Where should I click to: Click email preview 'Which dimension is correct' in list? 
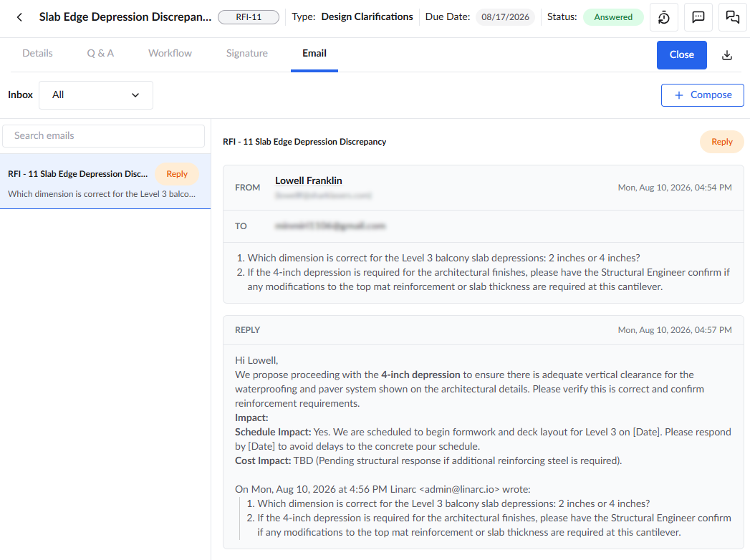point(102,194)
